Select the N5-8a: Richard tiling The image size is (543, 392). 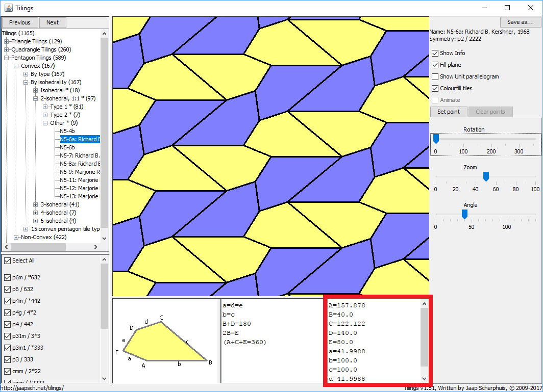[x=80, y=164]
